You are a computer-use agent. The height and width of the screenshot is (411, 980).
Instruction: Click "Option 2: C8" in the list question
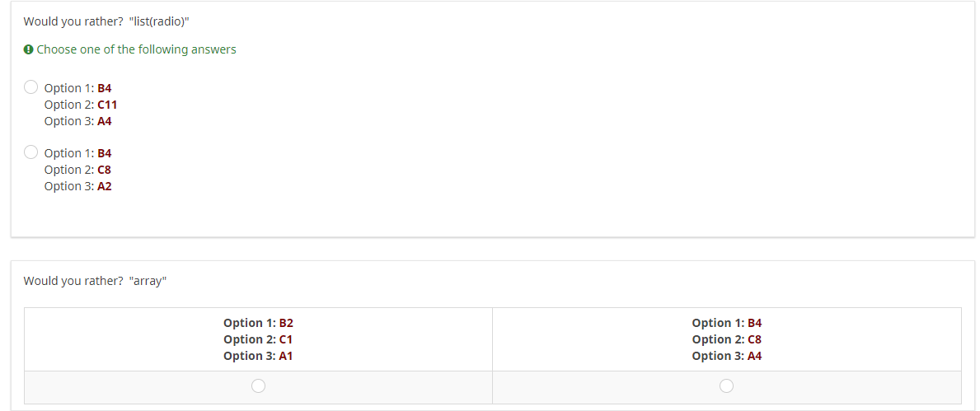[x=77, y=170]
